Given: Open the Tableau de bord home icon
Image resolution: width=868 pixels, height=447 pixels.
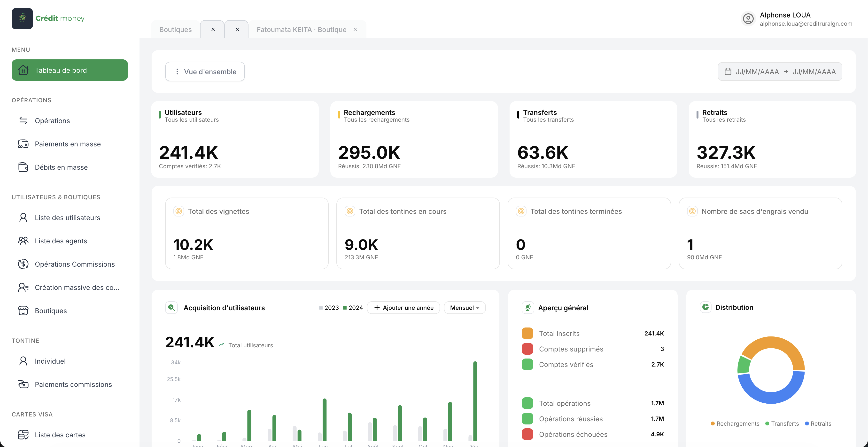Looking at the screenshot, I should [x=23, y=70].
